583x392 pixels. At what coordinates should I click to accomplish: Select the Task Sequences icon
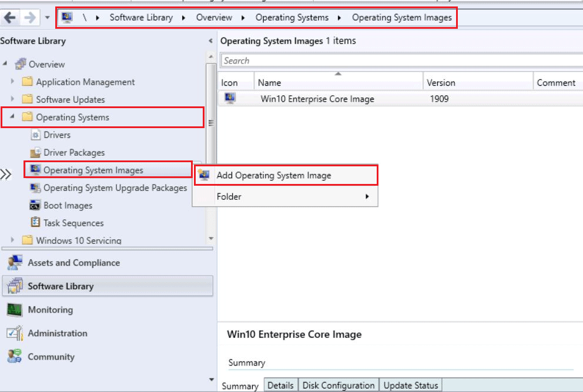(x=35, y=222)
